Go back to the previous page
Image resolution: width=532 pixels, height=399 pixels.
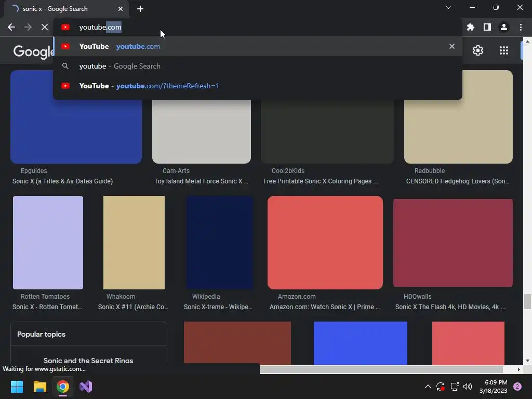[11, 27]
